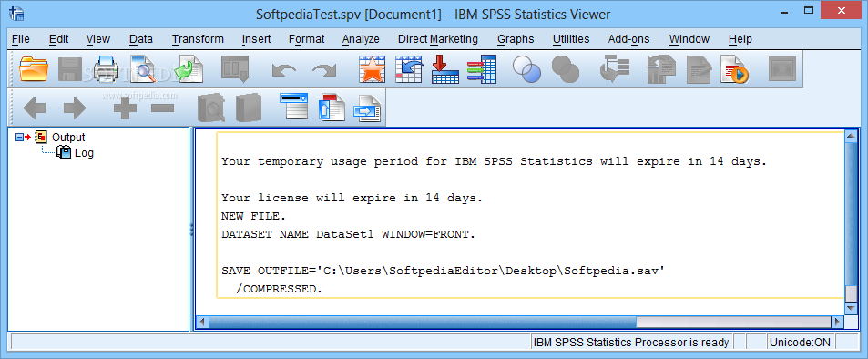Click the Insert Text icon

point(368,108)
